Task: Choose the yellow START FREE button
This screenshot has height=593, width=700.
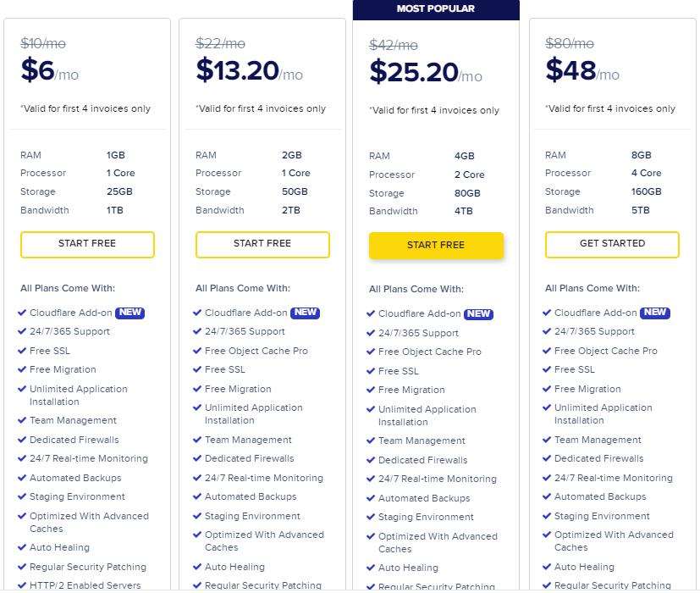Action: coord(436,246)
